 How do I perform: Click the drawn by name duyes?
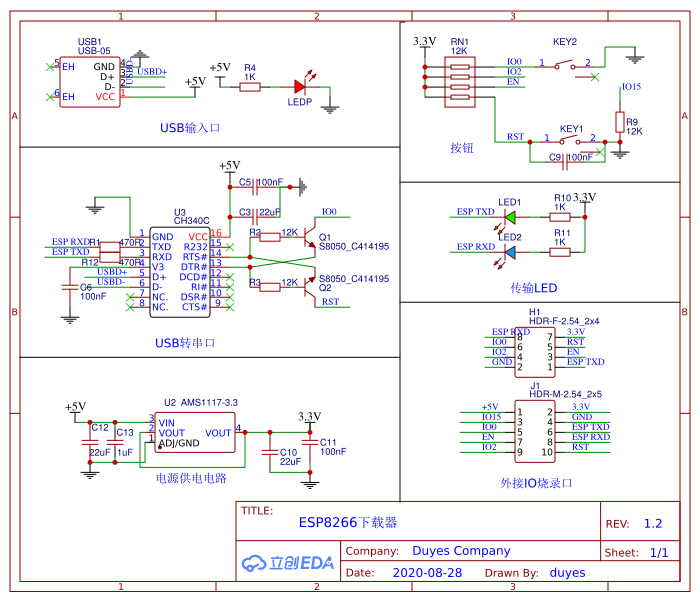[567, 573]
